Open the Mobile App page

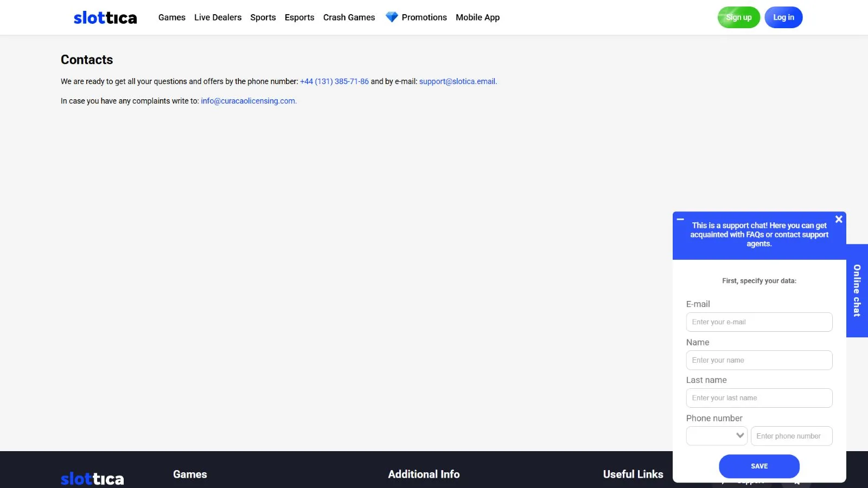477,17
